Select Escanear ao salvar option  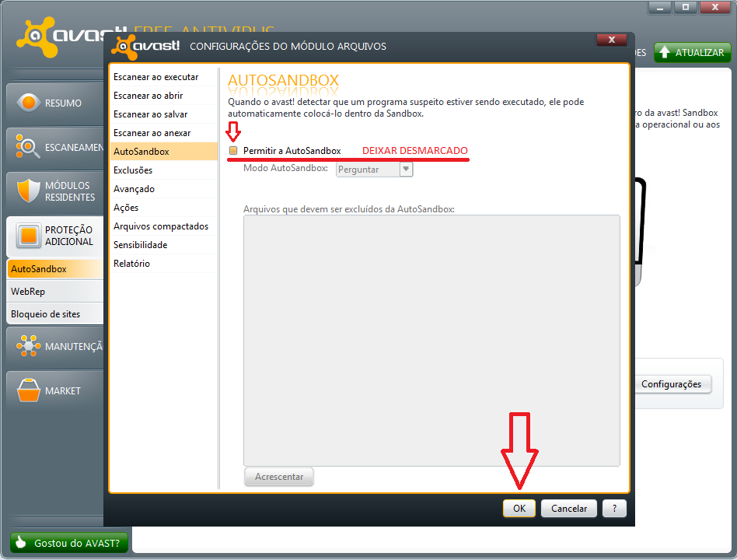(x=163, y=114)
